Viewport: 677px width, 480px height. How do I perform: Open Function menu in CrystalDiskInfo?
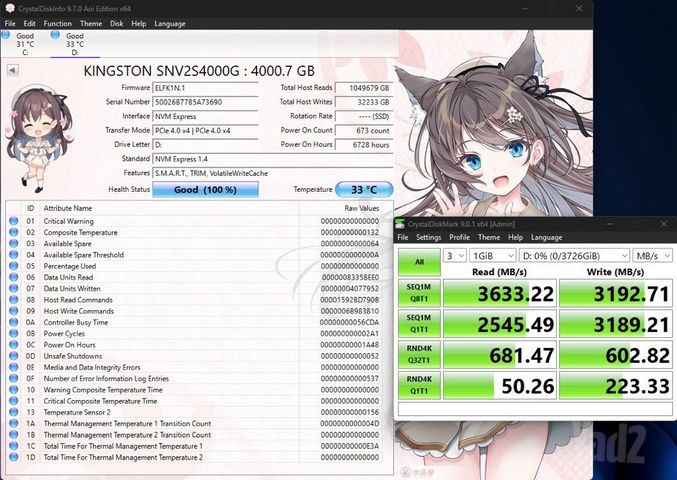[x=57, y=24]
